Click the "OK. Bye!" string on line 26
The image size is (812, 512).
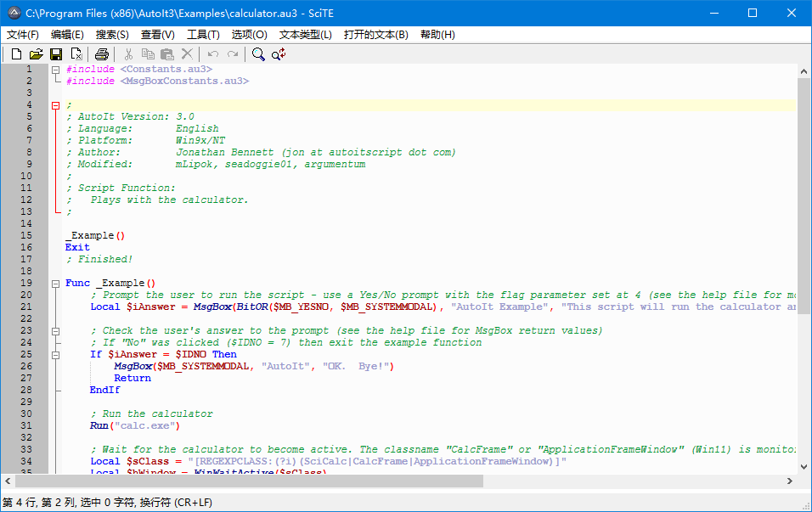355,367
